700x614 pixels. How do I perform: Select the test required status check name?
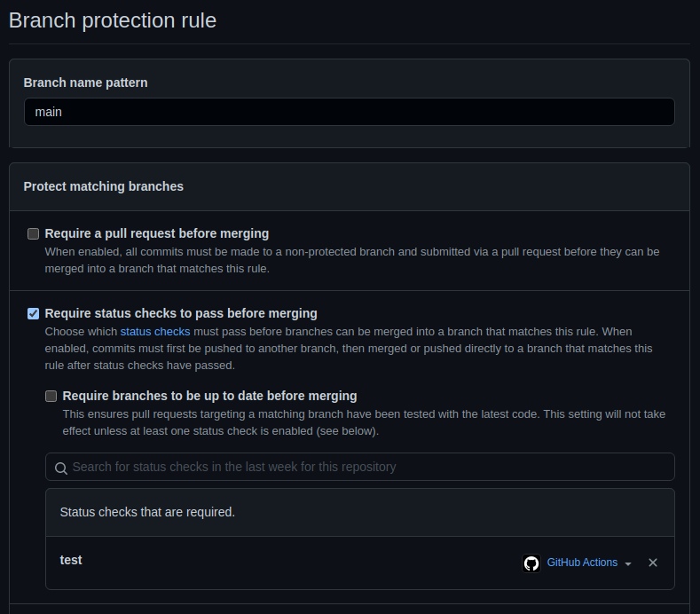pyautogui.click(x=71, y=560)
